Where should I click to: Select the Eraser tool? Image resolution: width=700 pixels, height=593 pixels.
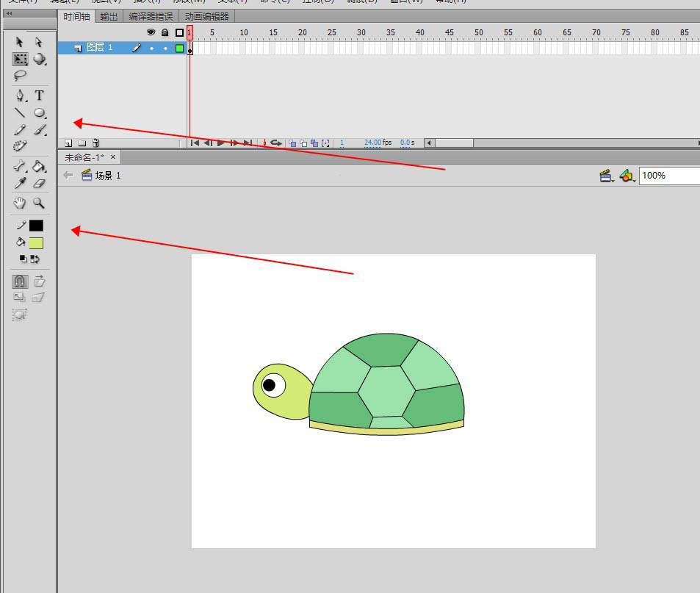40,184
